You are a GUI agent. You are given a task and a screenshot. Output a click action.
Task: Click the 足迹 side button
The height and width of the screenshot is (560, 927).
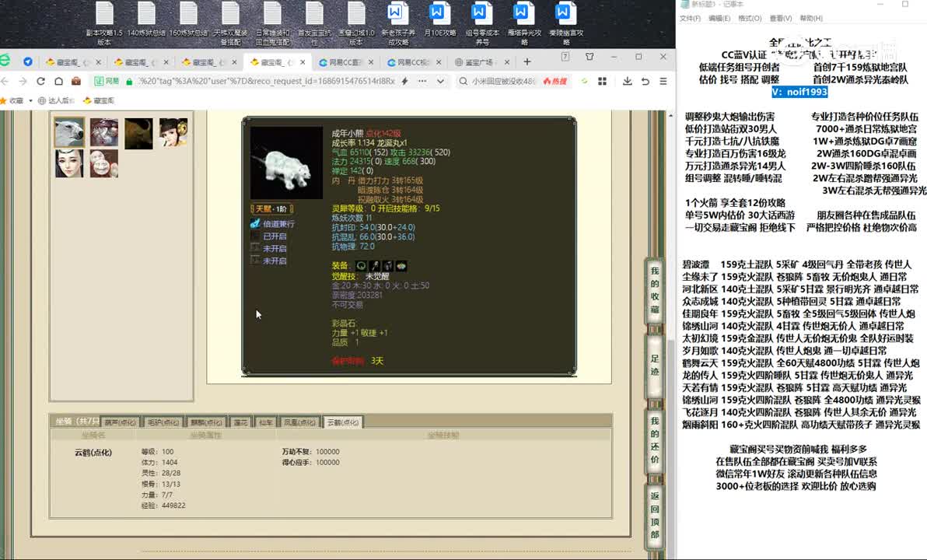coord(655,365)
